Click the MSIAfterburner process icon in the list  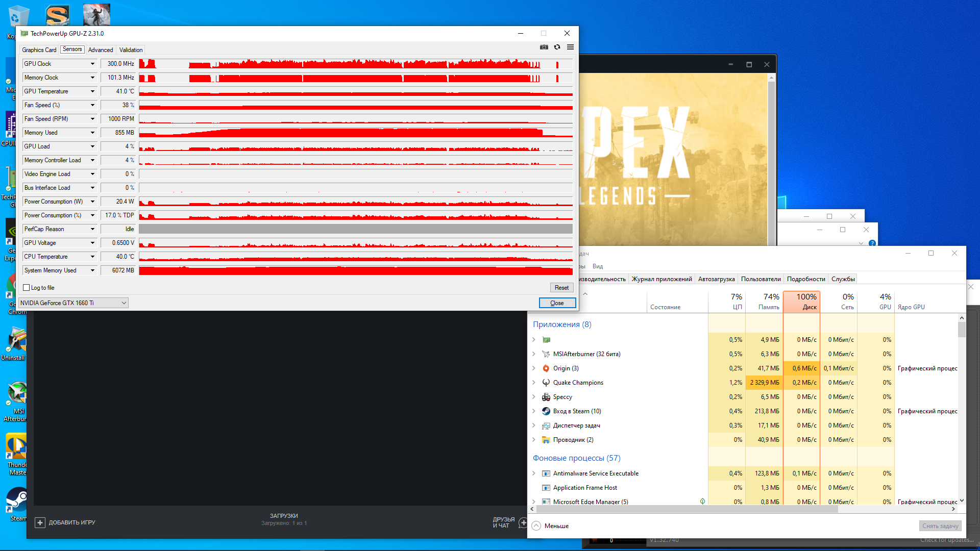(546, 354)
